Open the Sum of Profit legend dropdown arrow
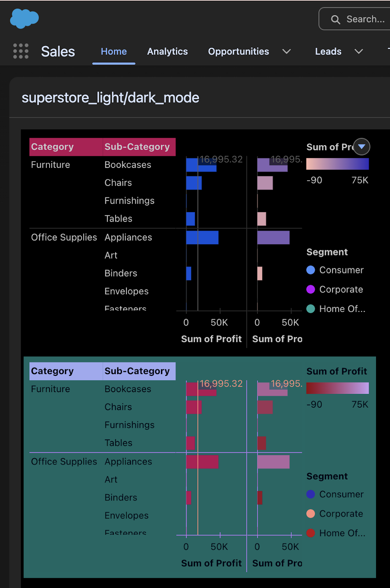This screenshot has height=588, width=390. pos(362,147)
